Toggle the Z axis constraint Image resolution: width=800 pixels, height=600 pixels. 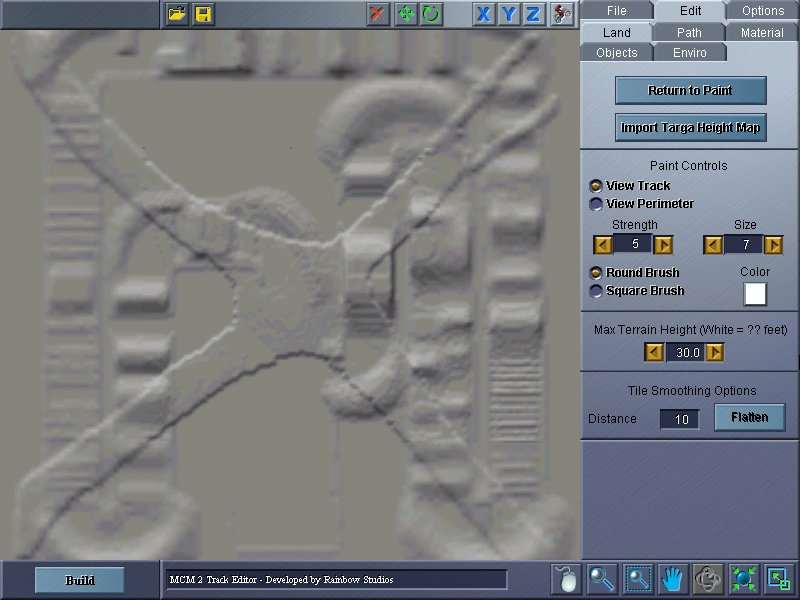pos(533,14)
